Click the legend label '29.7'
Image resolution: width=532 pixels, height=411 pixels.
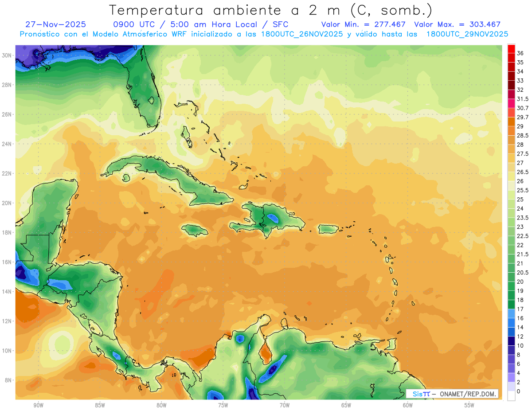[523, 117]
